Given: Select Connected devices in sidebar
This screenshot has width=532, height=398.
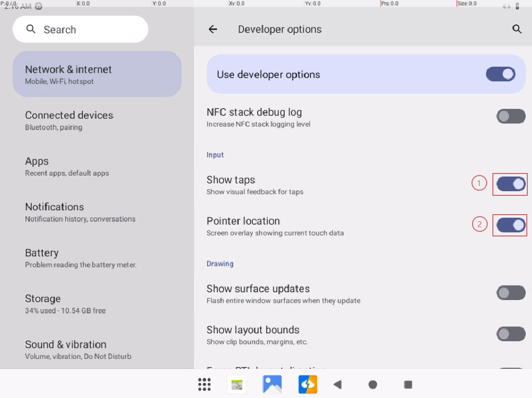Looking at the screenshot, I should point(97,120).
